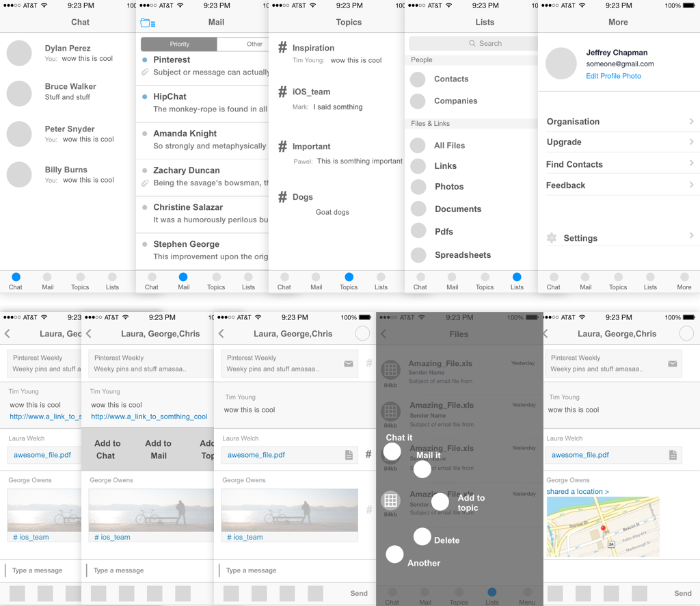This screenshot has width=700, height=606.
Task: Tap the envelope icon in the shared-location conversation
Action: (x=673, y=363)
